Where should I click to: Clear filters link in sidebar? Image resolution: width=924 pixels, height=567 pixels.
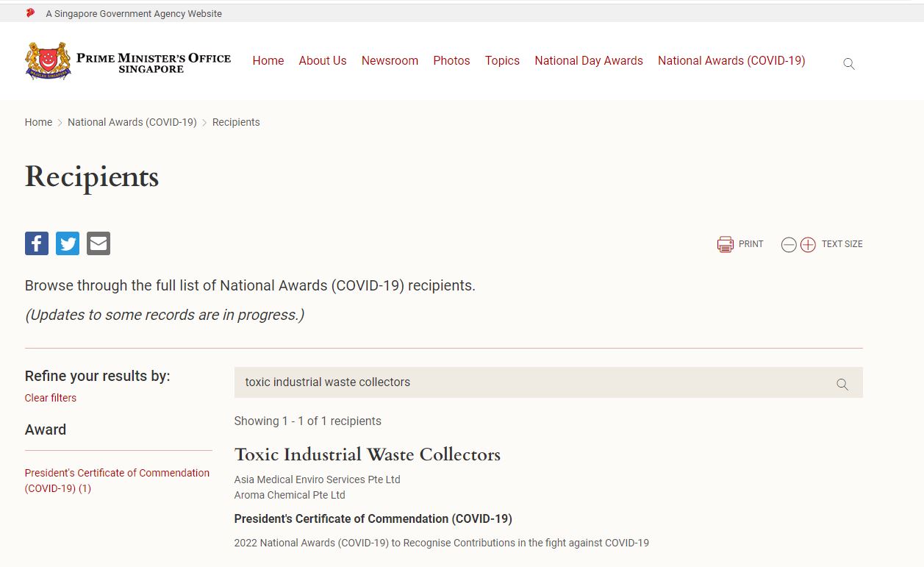tap(51, 398)
